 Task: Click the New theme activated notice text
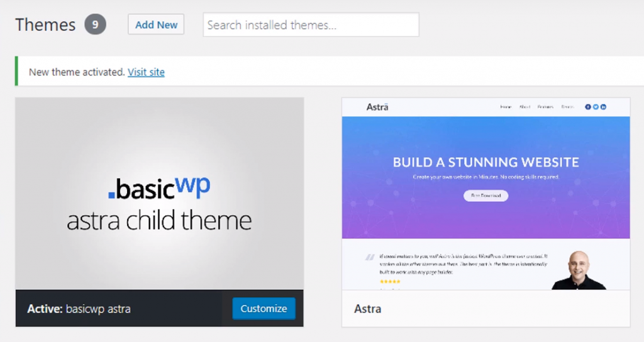[77, 72]
